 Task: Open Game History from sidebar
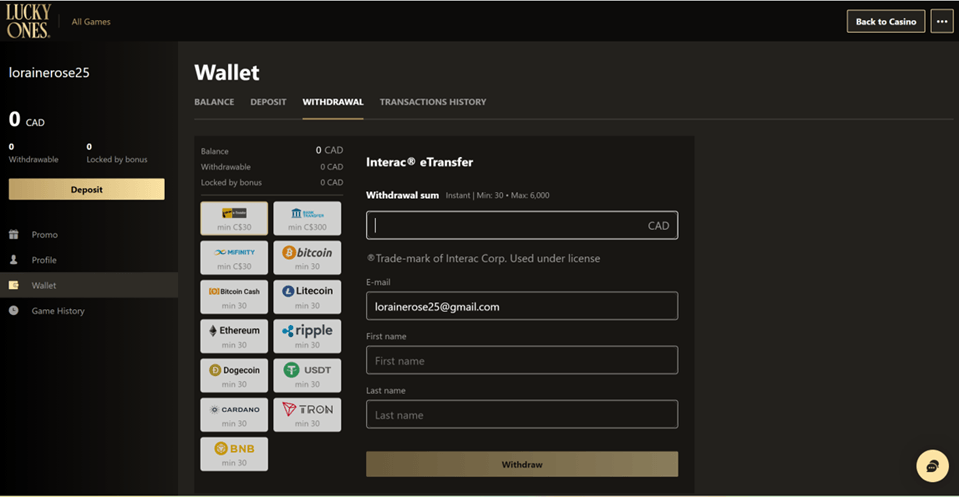(58, 311)
